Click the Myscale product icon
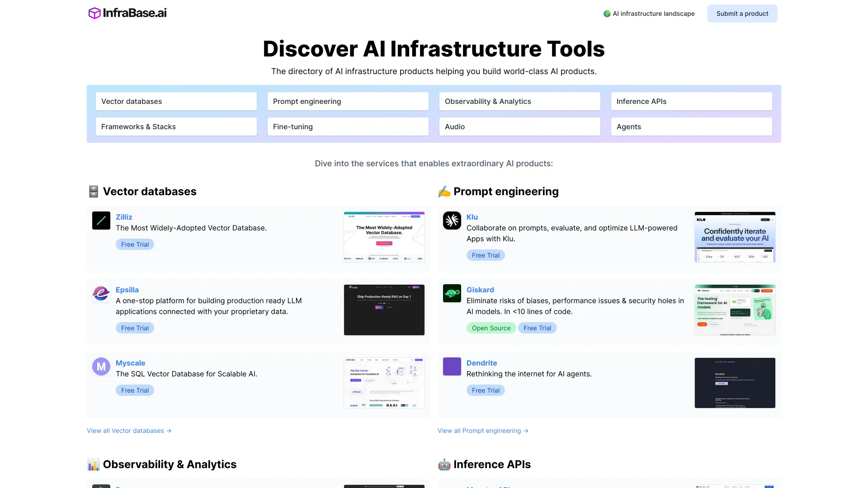This screenshot has width=868, height=488. point(101,366)
